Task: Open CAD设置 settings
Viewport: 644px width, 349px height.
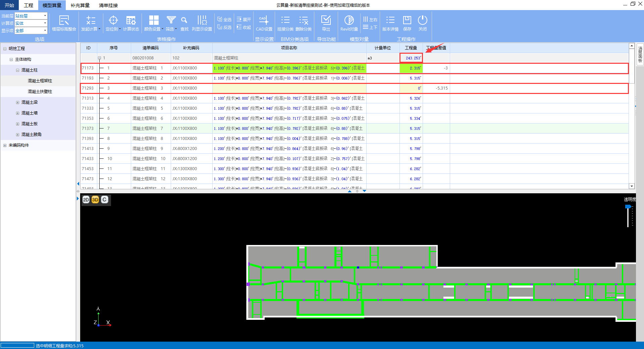Action: 264,23
